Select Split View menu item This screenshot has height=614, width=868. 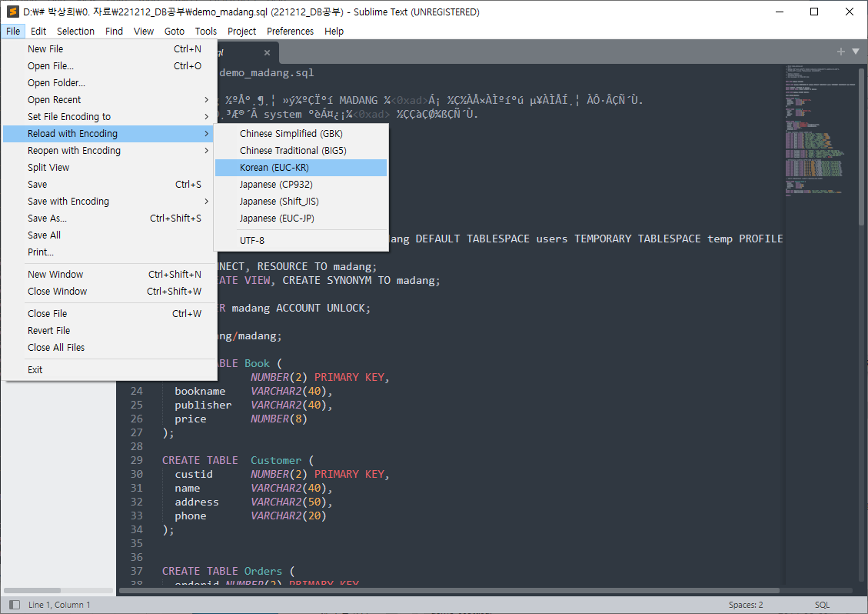(x=108, y=168)
